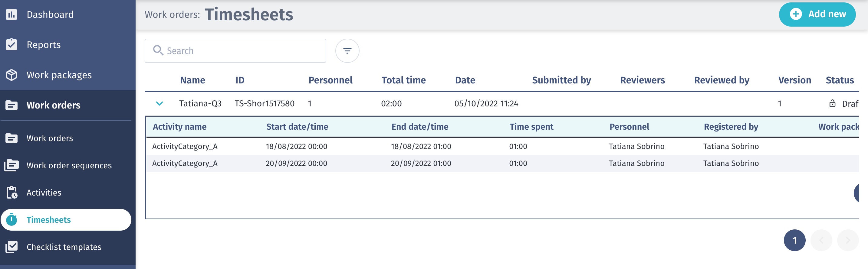Click the Timesheets stopwatch icon
Image resolution: width=868 pixels, height=269 pixels.
coord(12,219)
